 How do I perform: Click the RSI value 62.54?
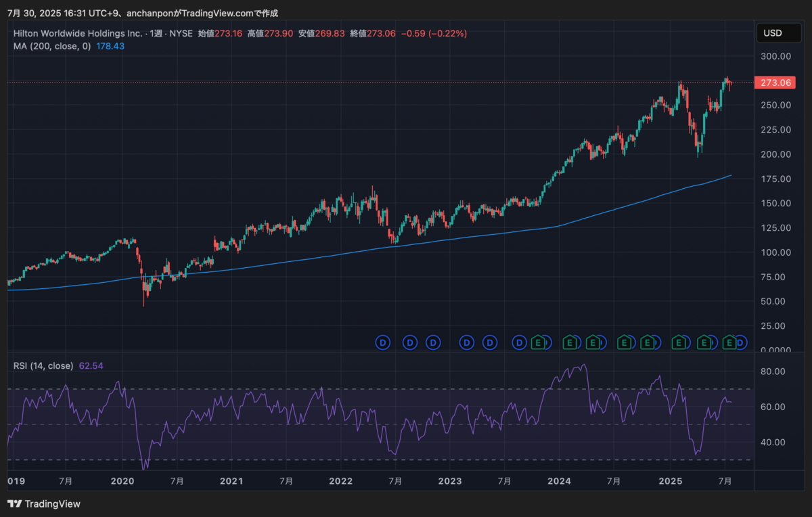click(91, 365)
